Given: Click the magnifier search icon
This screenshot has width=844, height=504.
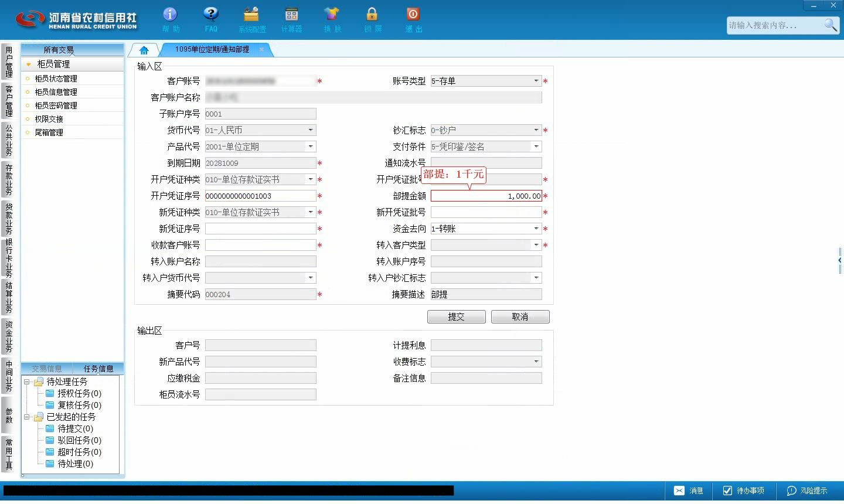Looking at the screenshot, I should pyautogui.click(x=831, y=25).
